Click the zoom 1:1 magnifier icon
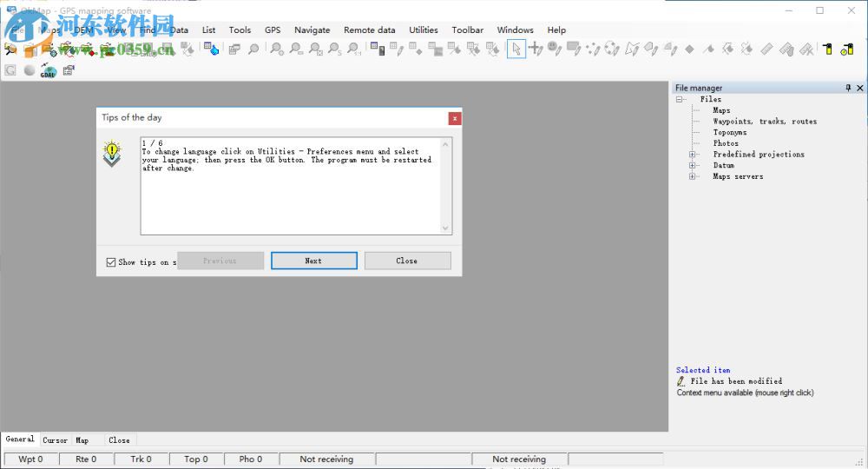The width and height of the screenshot is (868, 469). (354, 50)
